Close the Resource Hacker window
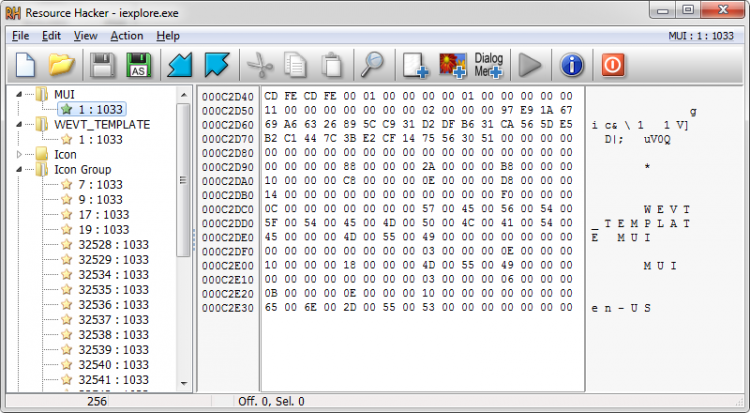 coord(723,10)
